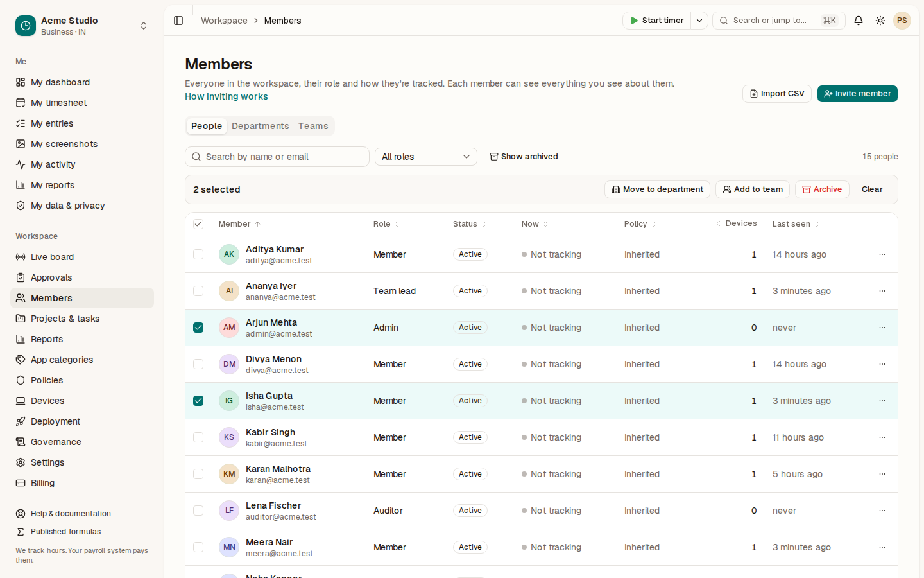Switch theme with the sun icon
This screenshot has width=924, height=578.
(880, 21)
